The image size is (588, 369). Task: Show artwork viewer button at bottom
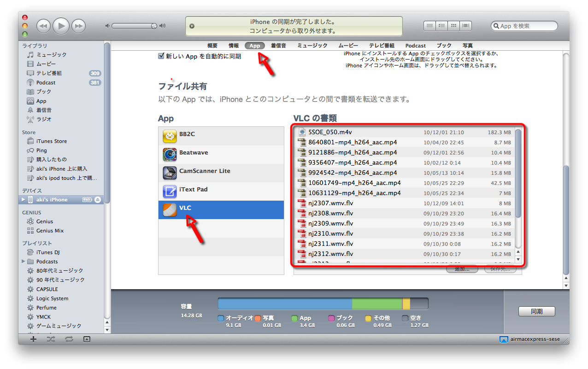[x=87, y=339]
